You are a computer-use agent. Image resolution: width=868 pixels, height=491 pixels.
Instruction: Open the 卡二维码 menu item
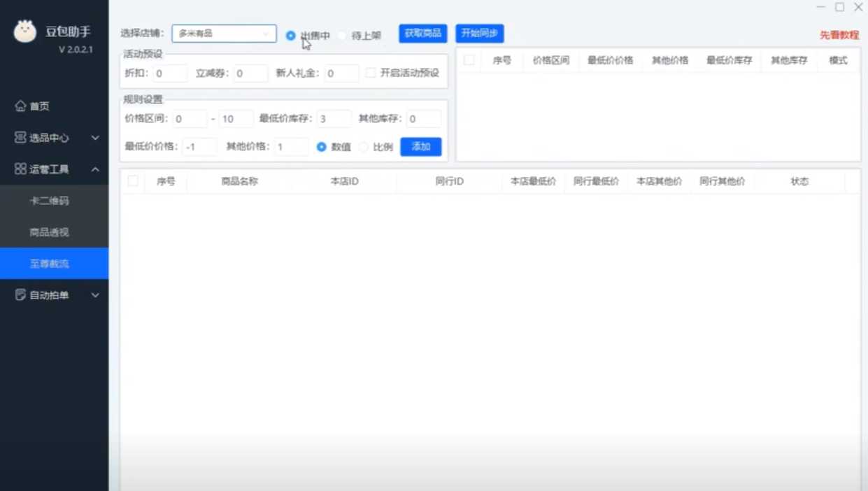pyautogui.click(x=49, y=201)
